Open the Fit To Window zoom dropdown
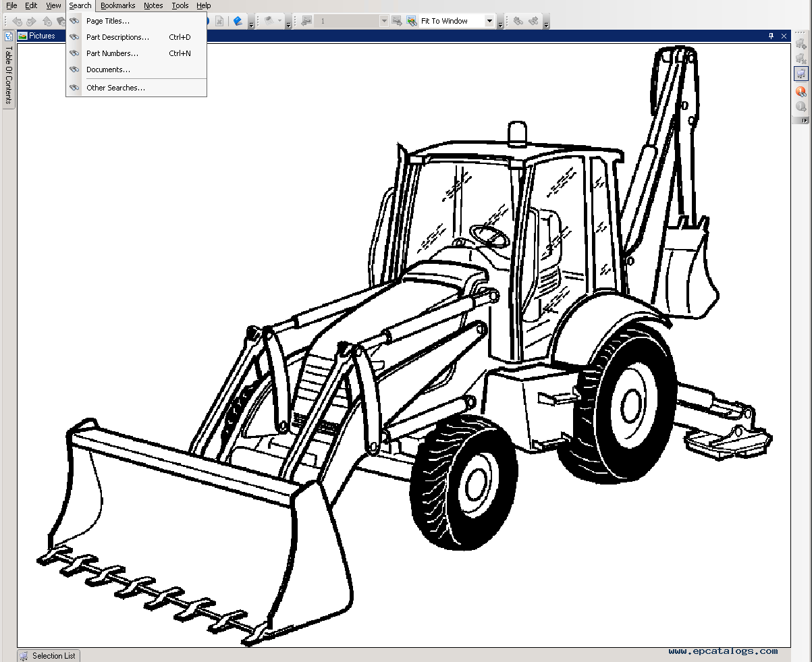This screenshot has height=662, width=812. (489, 21)
